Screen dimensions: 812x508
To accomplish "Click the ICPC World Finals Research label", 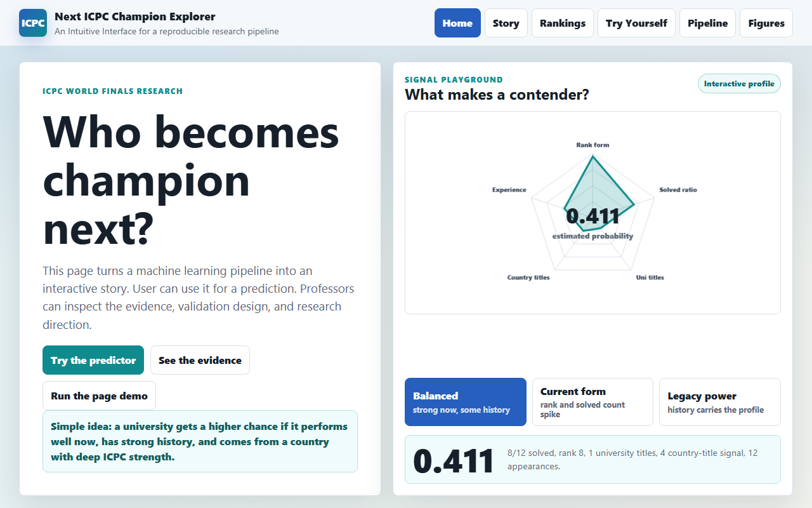I will [112, 91].
